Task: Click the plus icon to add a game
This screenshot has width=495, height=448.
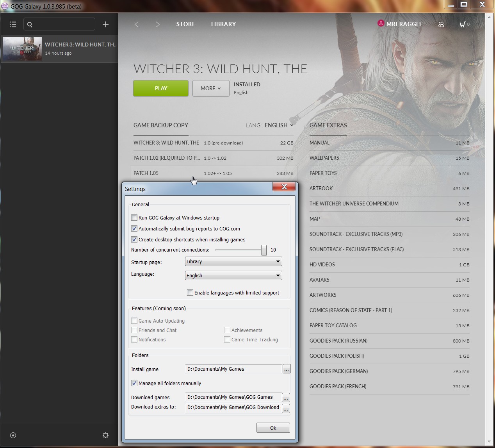Action: [x=105, y=24]
